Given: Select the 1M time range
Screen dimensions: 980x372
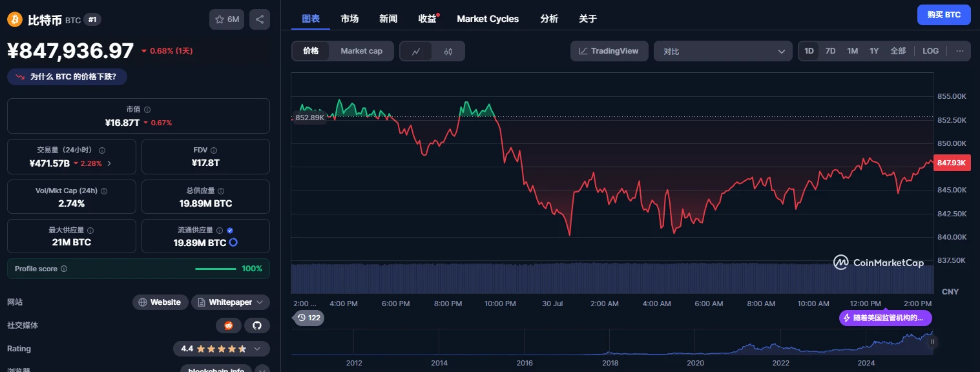Looking at the screenshot, I should point(853,51).
